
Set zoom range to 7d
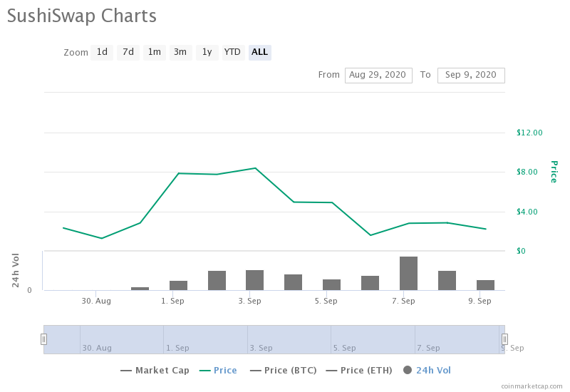click(128, 52)
